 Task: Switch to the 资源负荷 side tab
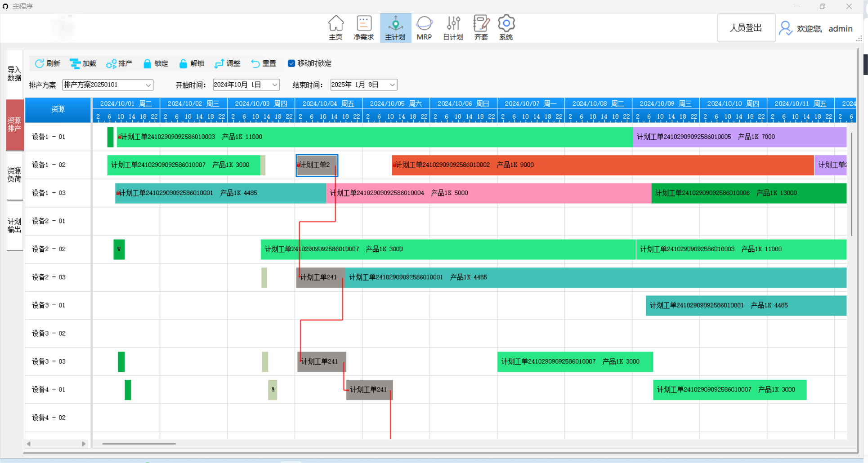(14, 175)
